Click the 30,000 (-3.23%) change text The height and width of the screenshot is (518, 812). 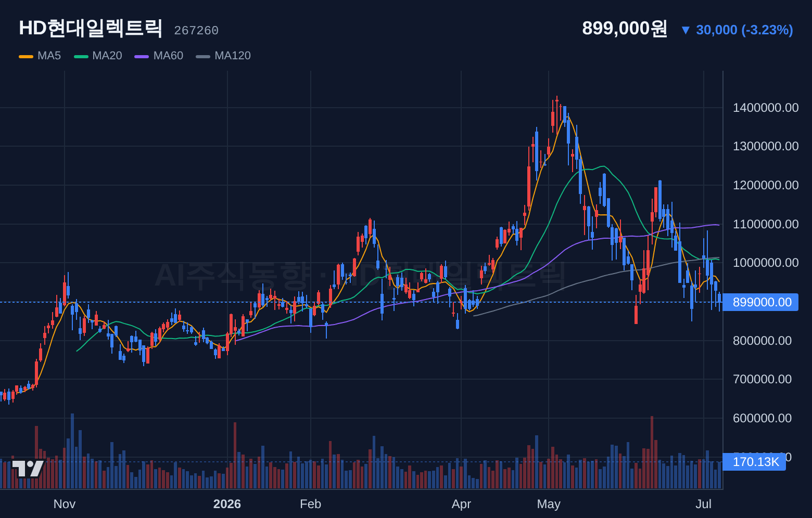[x=744, y=30]
